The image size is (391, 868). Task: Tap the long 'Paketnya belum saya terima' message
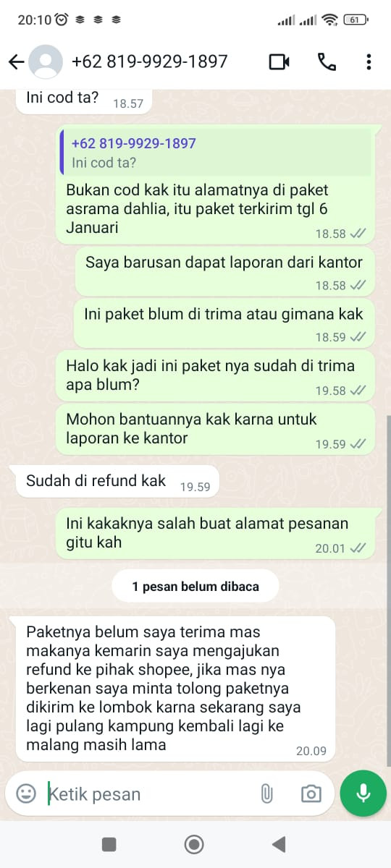tap(175, 689)
